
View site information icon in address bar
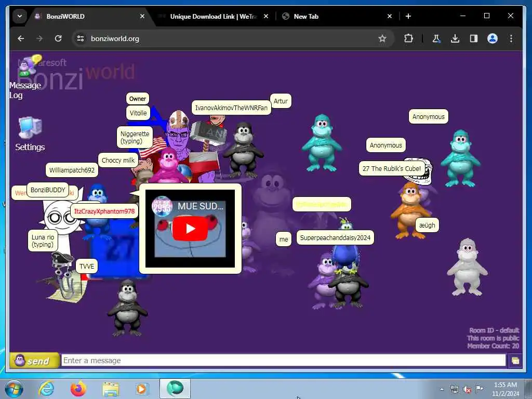tap(81, 38)
